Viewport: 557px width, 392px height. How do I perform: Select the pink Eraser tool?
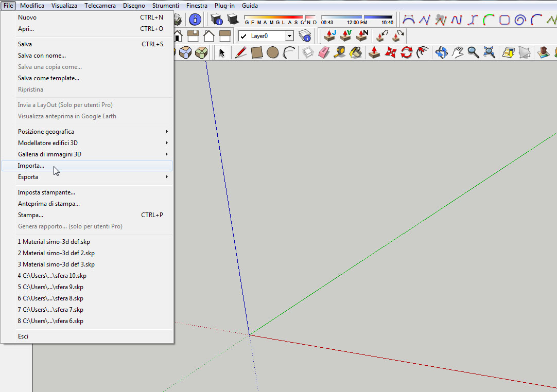(x=324, y=52)
